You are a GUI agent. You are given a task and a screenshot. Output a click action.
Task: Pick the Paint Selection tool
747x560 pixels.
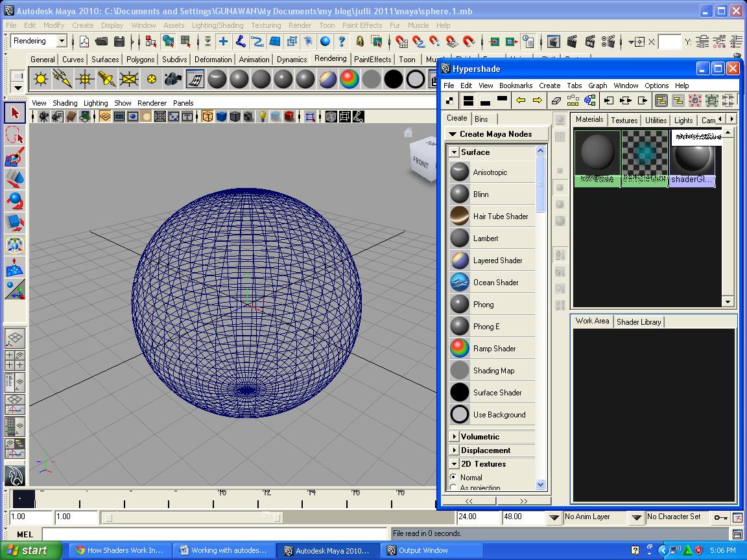click(x=15, y=157)
